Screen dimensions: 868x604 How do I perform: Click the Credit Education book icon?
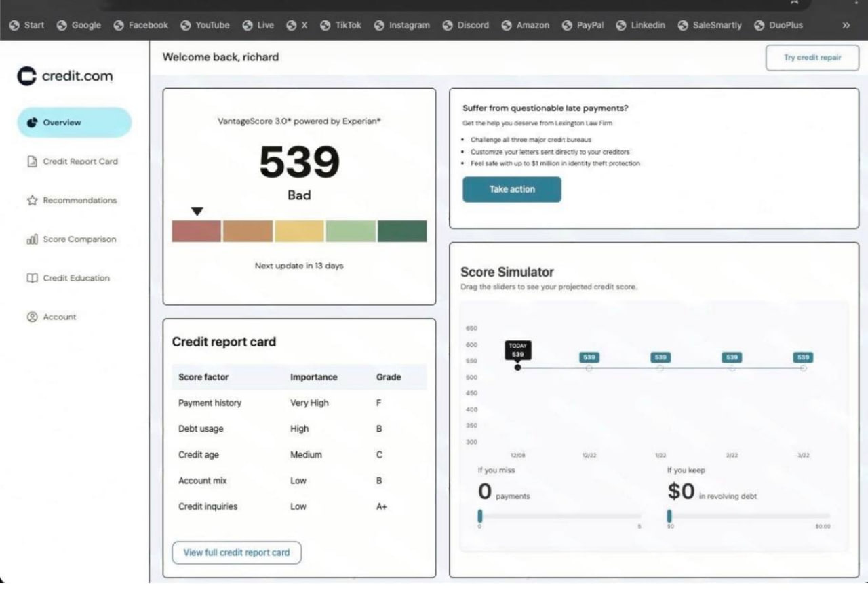point(32,278)
